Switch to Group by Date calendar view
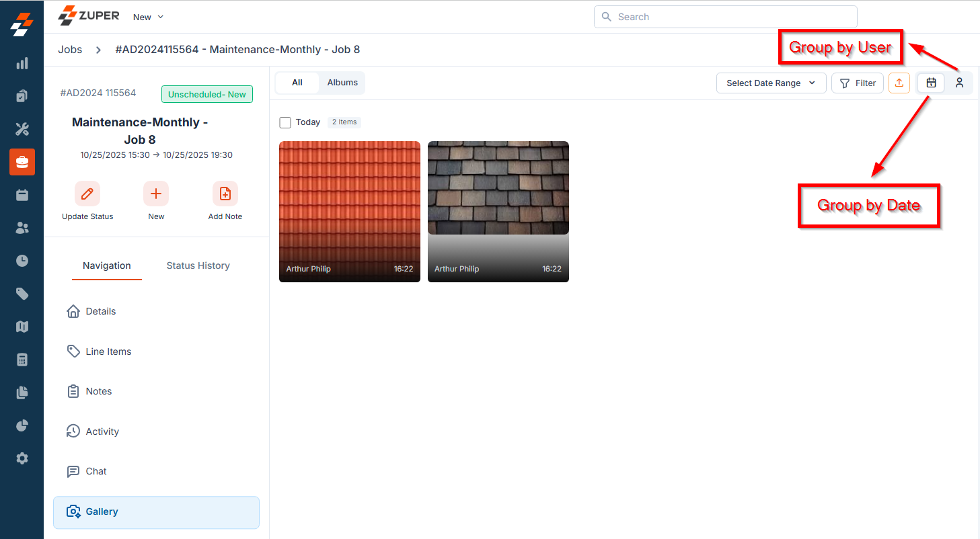980x539 pixels. point(932,83)
